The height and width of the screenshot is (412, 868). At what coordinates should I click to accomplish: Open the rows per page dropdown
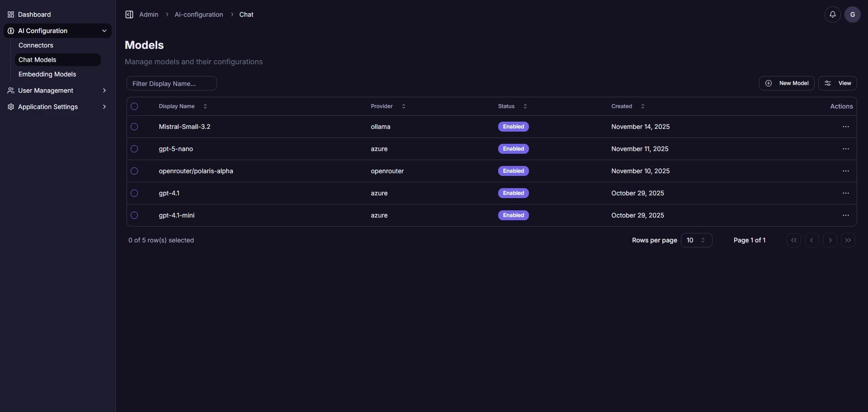tap(697, 240)
